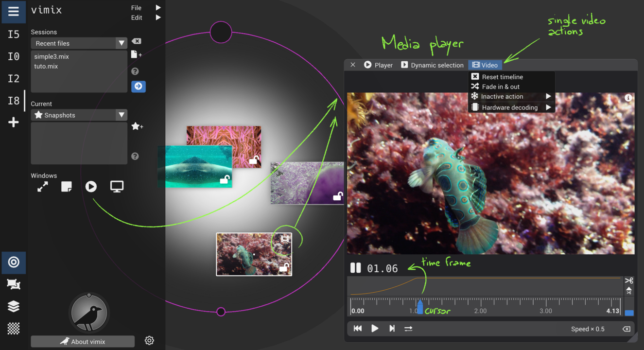644x350 pixels.
Task: Open the Dynamic selection tab
Action: pyautogui.click(x=432, y=65)
